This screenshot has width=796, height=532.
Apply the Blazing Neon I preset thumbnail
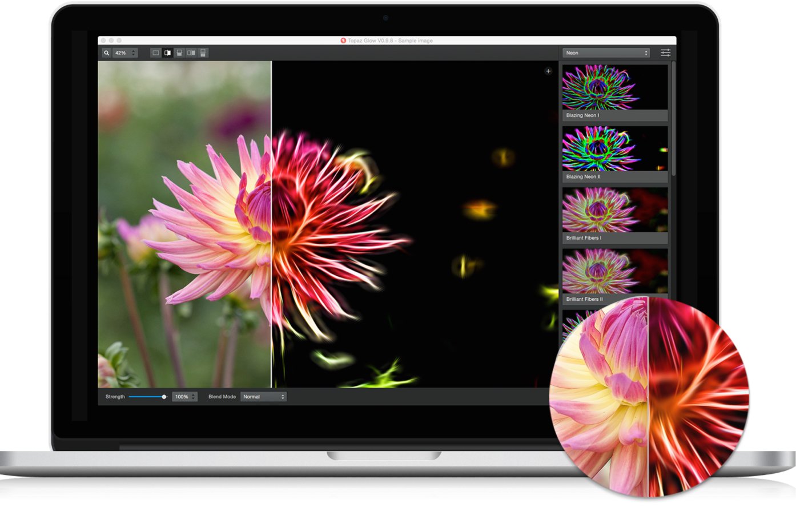pos(615,87)
